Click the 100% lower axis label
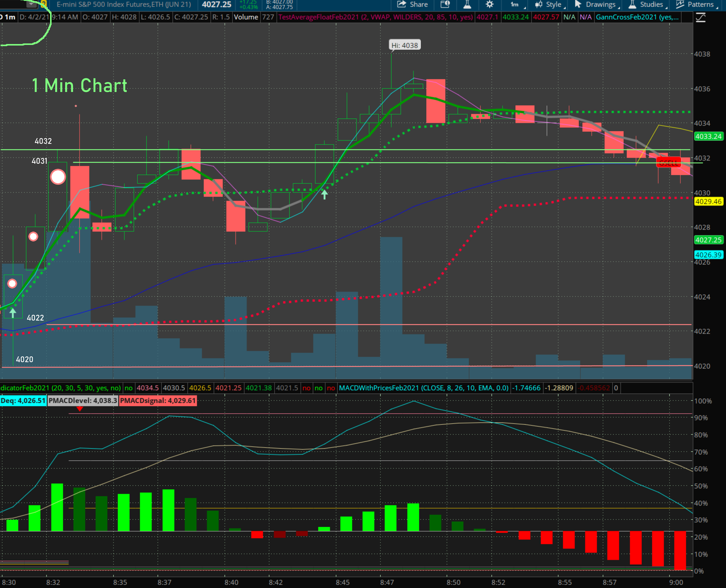Image resolution: width=726 pixels, height=588 pixels. pyautogui.click(x=703, y=401)
